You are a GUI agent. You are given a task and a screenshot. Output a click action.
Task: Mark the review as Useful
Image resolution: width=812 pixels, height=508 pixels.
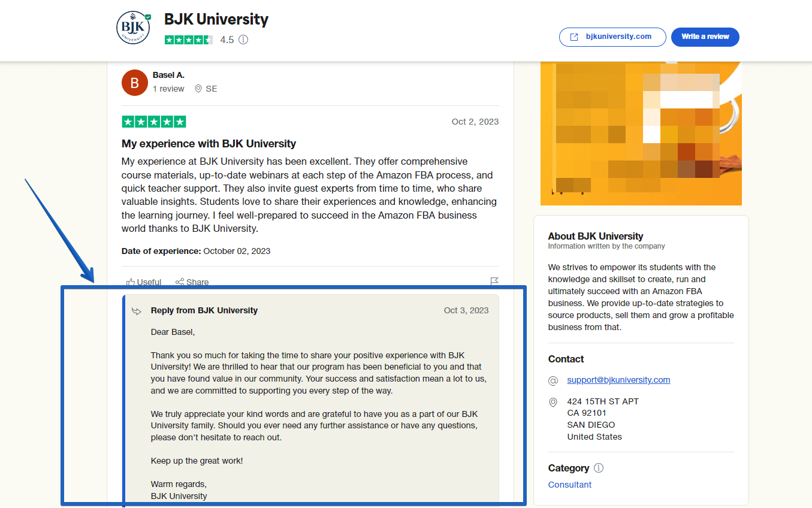(144, 282)
